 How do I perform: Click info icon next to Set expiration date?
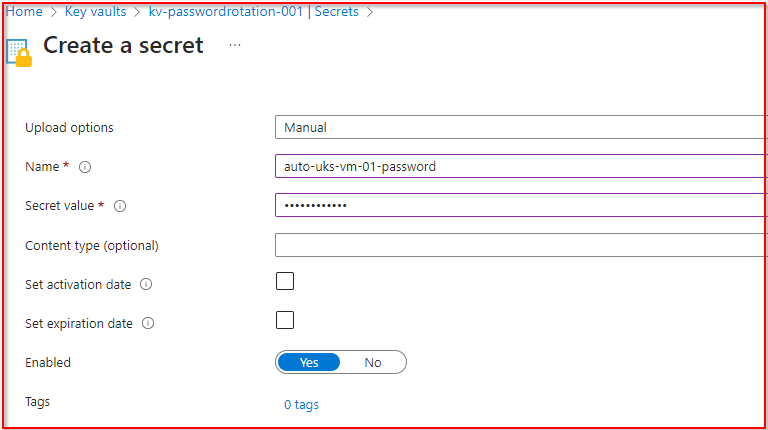click(x=148, y=324)
